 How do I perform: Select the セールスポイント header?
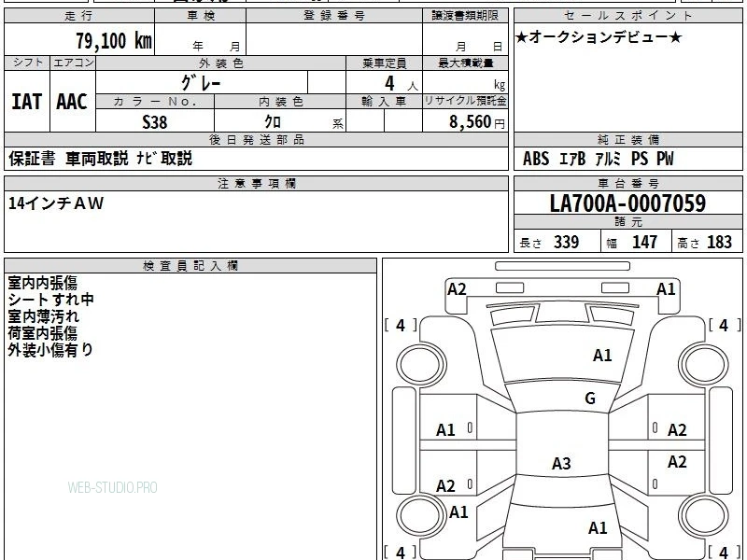627,16
